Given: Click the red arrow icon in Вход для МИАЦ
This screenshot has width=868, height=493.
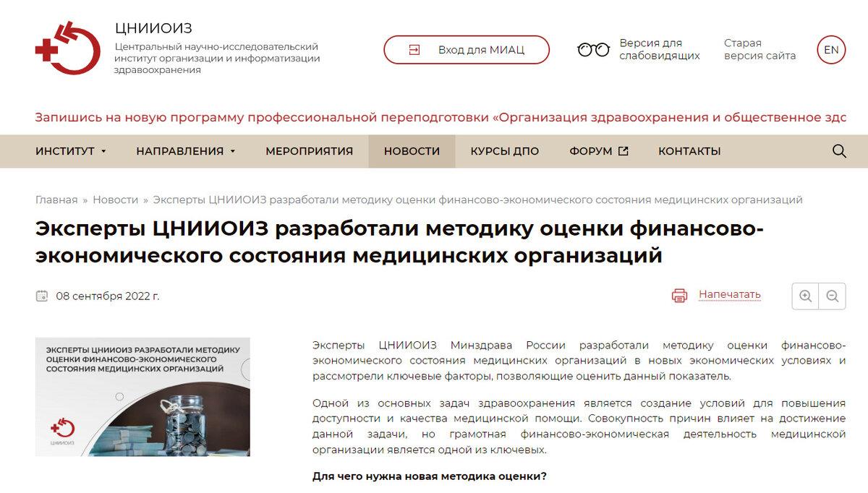Looking at the screenshot, I should coord(415,49).
